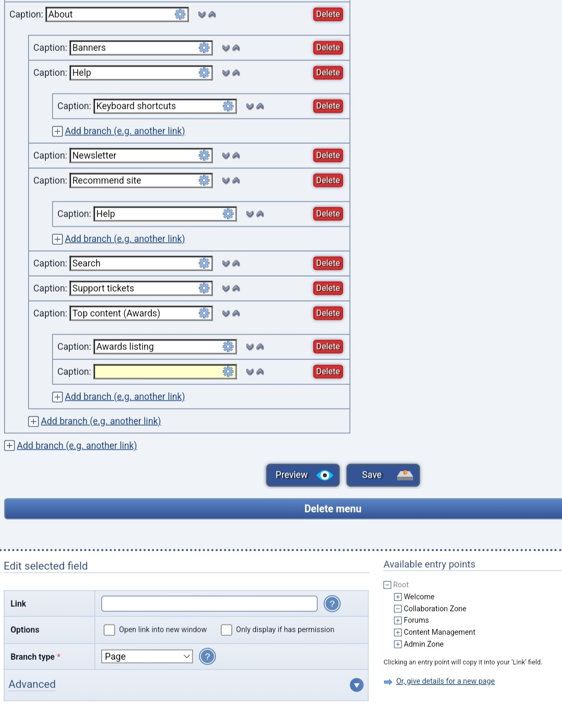The height and width of the screenshot is (728, 562).
Task: Delete the Top content (Awards) branch
Action: click(x=328, y=313)
